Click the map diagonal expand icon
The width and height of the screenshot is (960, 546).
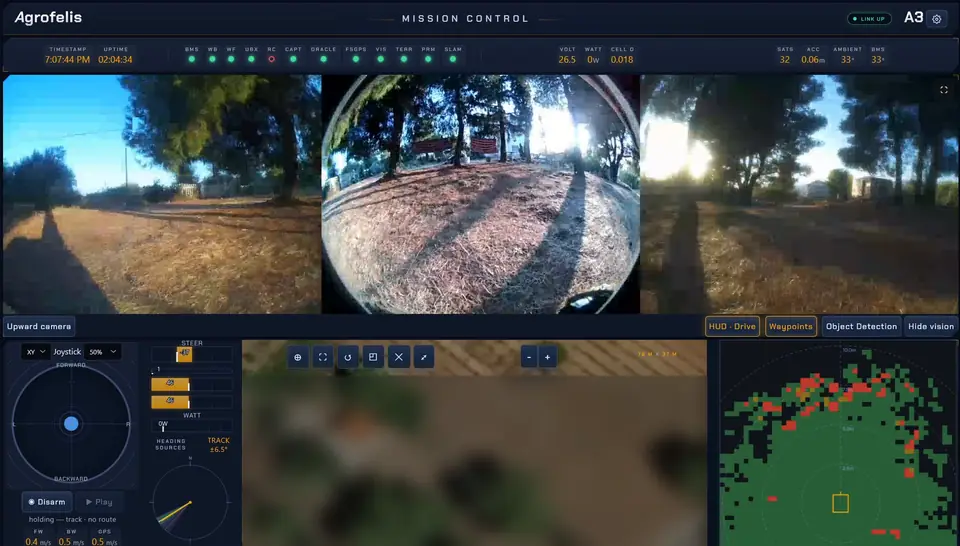[424, 357]
